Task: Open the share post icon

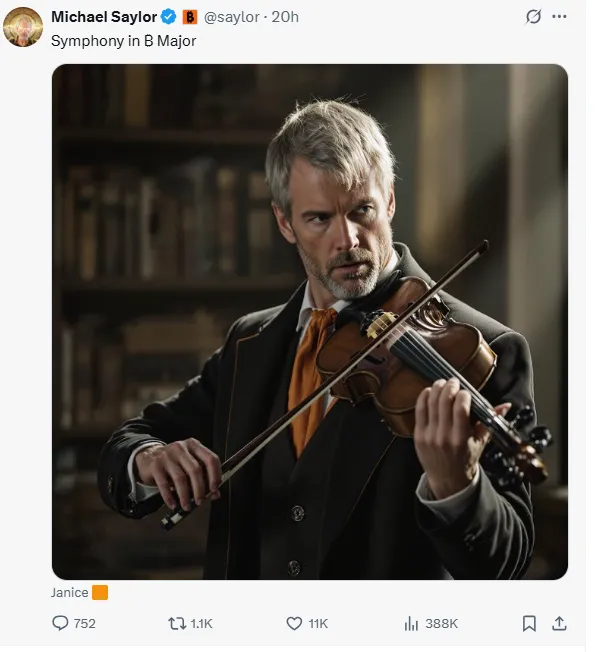Action: [559, 623]
